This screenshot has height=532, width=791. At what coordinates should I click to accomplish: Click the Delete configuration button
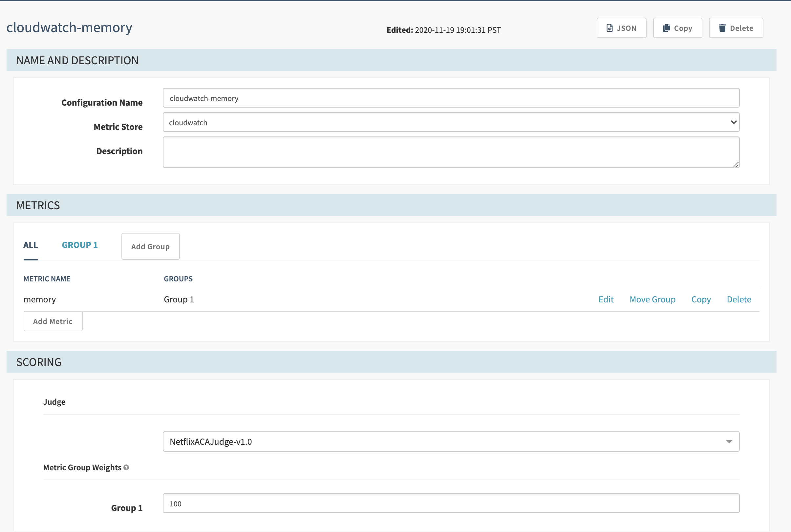click(x=736, y=28)
